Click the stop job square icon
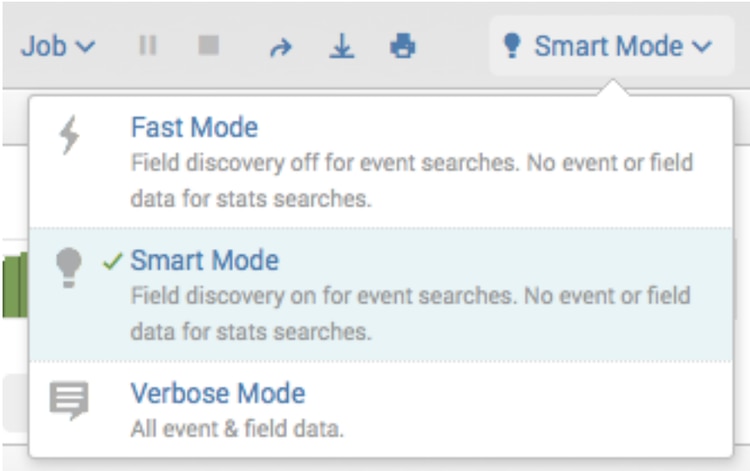The height and width of the screenshot is (471, 750). click(208, 46)
